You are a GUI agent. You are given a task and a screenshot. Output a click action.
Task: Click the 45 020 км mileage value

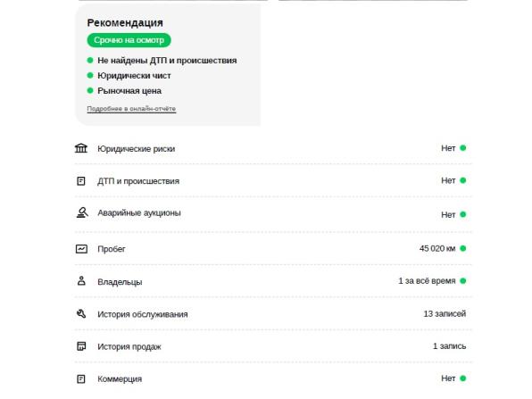point(437,248)
